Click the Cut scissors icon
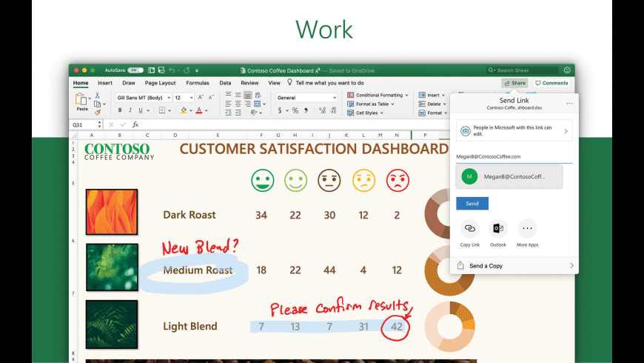This screenshot has height=363, width=644. (x=97, y=96)
